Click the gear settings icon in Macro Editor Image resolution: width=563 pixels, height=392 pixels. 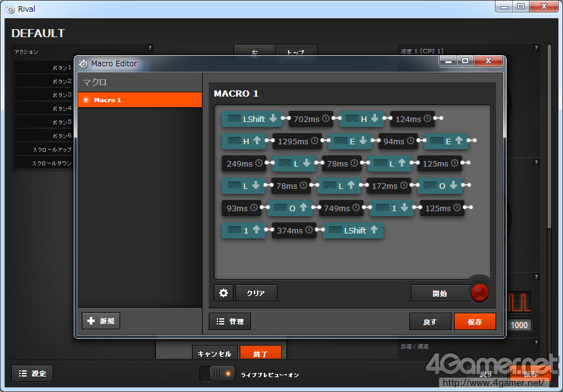(x=224, y=293)
